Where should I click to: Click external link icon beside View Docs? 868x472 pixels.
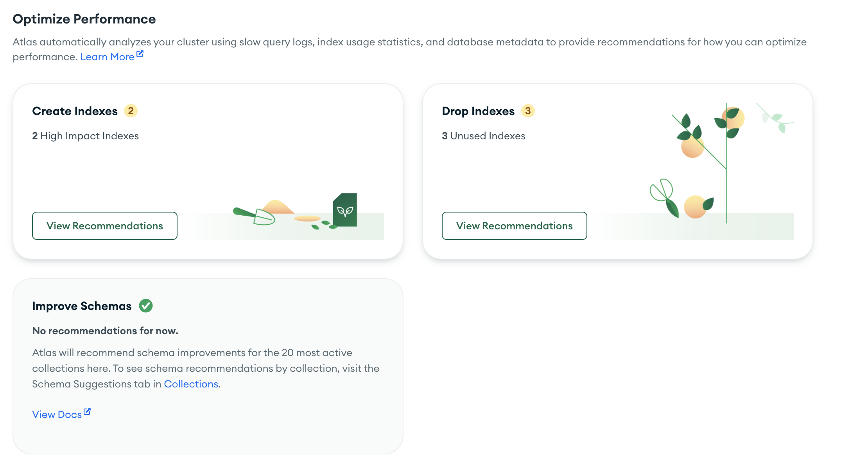[87, 411]
